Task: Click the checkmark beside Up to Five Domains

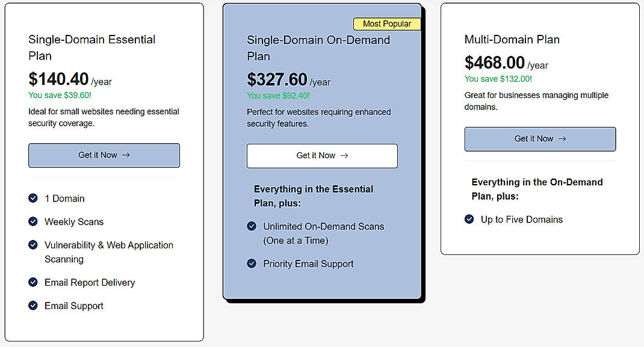Action: pos(469,220)
